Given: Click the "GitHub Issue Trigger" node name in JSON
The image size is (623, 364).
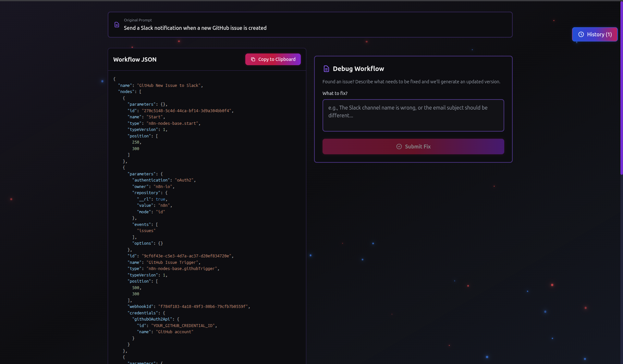Looking at the screenshot, I should [172, 263].
